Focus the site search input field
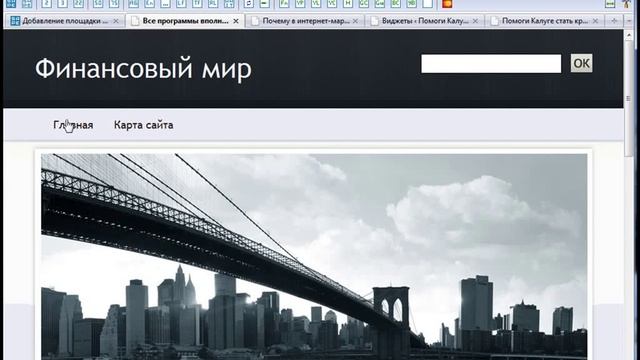640x360 pixels. pyautogui.click(x=491, y=64)
